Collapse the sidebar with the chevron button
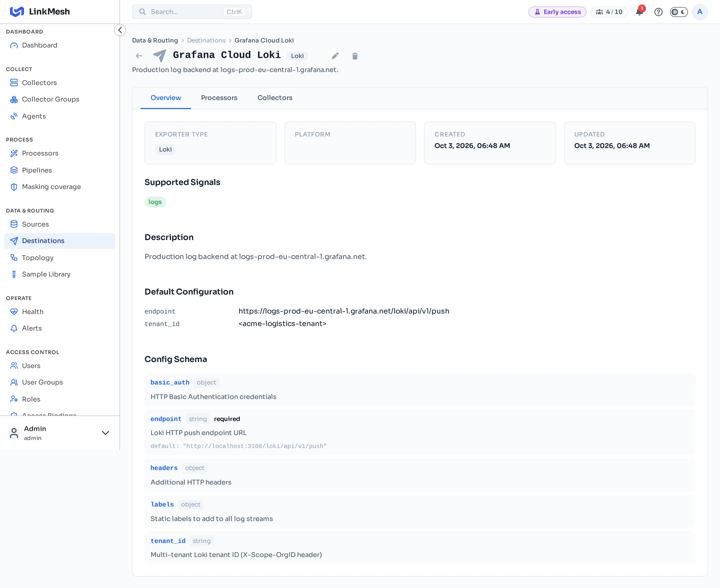The width and height of the screenshot is (720, 588). [x=120, y=30]
